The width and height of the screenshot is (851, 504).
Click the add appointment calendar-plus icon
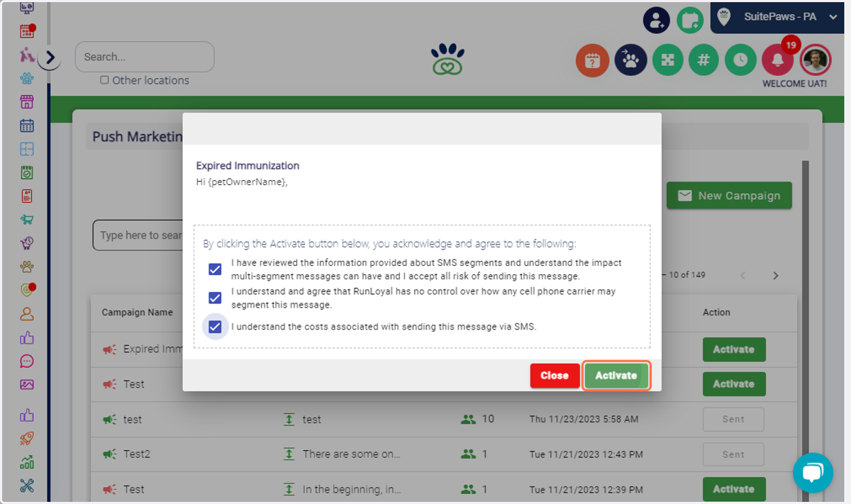pyautogui.click(x=690, y=20)
